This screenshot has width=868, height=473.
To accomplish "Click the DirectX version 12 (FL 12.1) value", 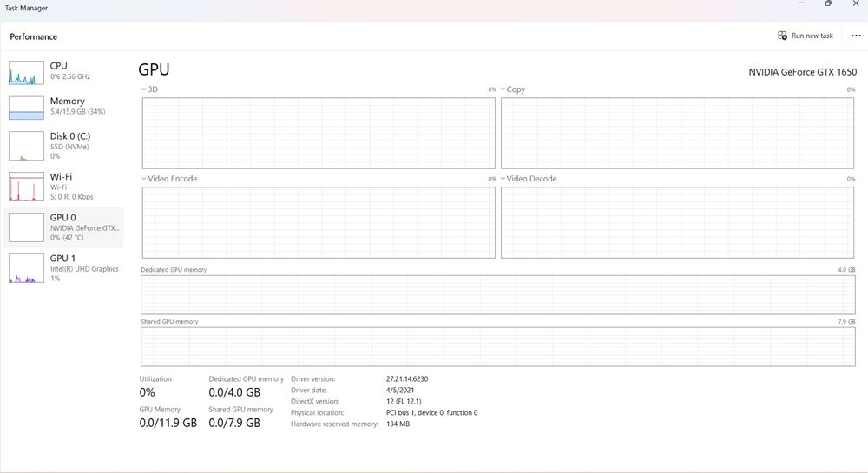I will click(x=404, y=401).
